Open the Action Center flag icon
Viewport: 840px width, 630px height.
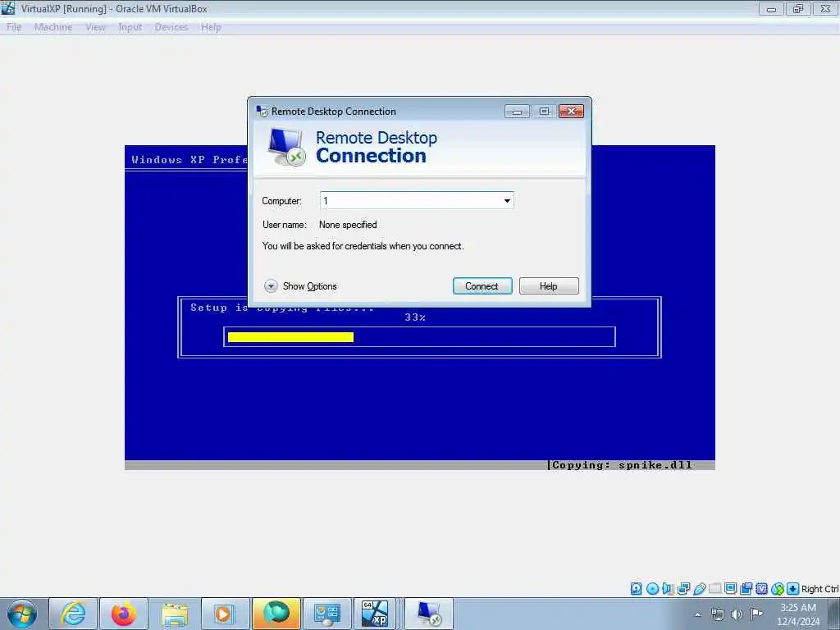756,614
